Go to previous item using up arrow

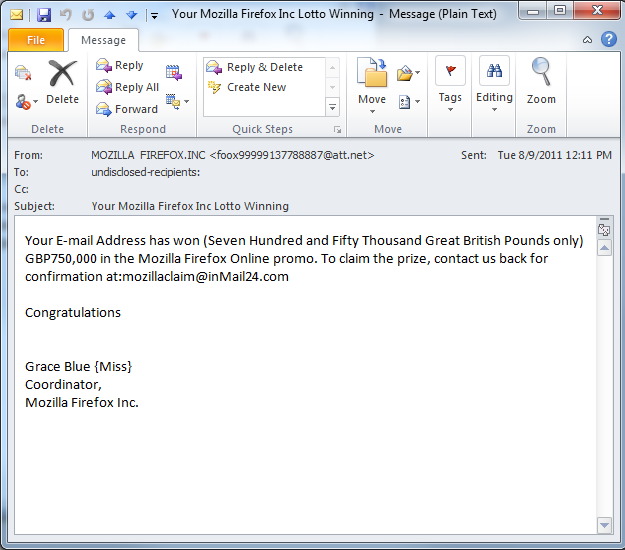click(x=110, y=15)
